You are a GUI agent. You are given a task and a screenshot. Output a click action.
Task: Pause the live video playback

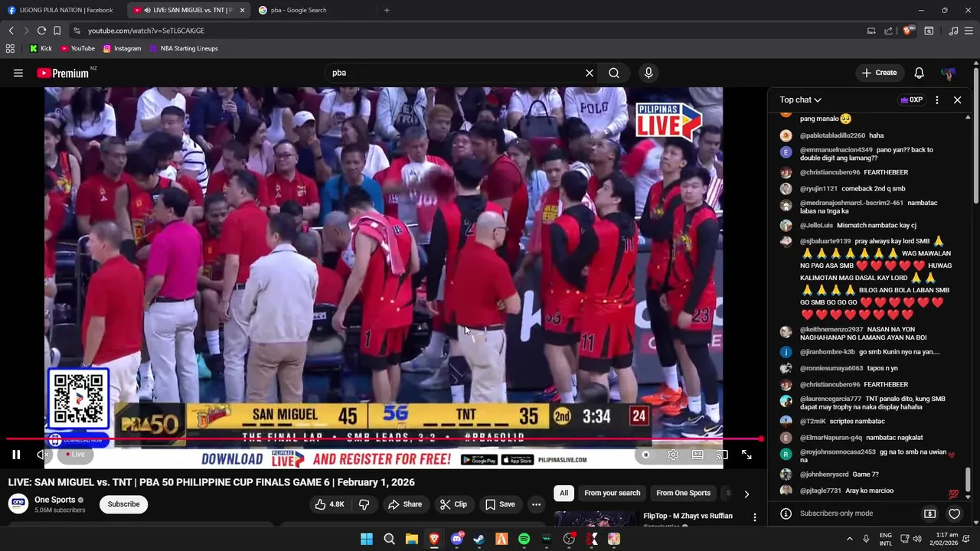tap(16, 455)
